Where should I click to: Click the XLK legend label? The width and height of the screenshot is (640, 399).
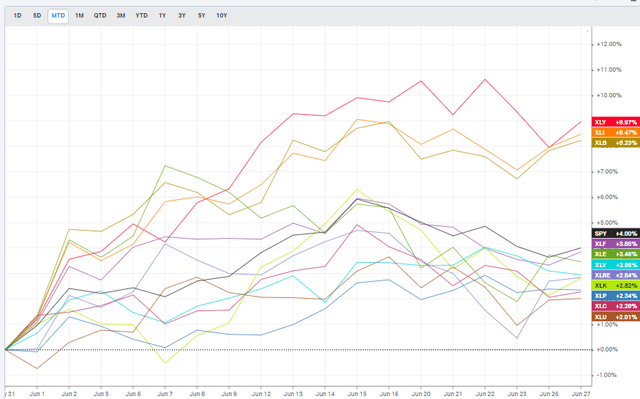[616, 286]
